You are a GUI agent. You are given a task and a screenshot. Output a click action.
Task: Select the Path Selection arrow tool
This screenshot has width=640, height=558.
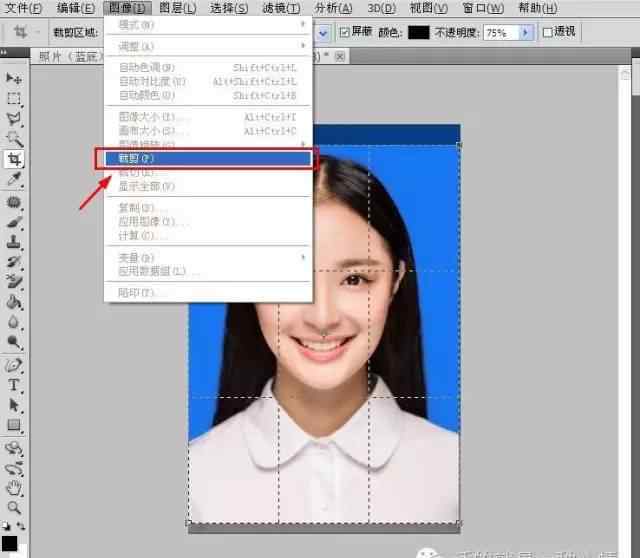pos(14,405)
